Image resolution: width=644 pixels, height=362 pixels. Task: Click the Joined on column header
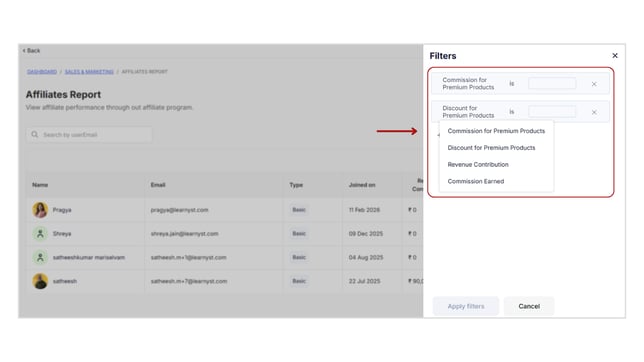pos(362,185)
